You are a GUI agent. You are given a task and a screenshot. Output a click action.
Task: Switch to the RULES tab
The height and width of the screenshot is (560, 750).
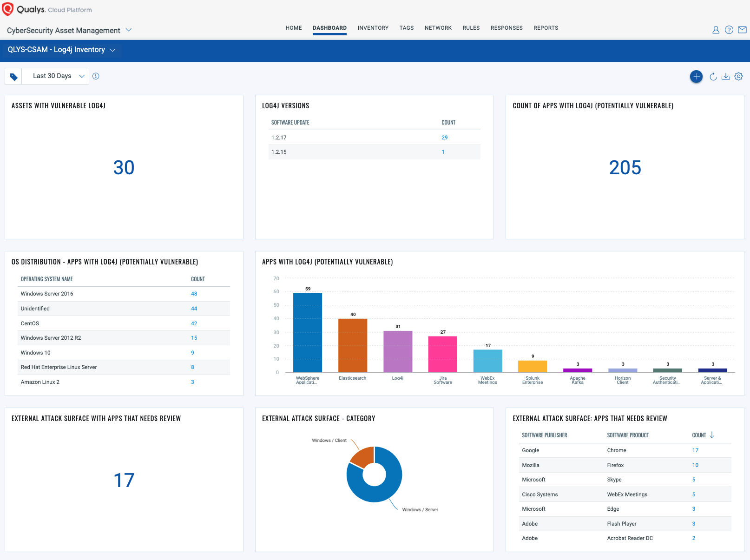(471, 28)
